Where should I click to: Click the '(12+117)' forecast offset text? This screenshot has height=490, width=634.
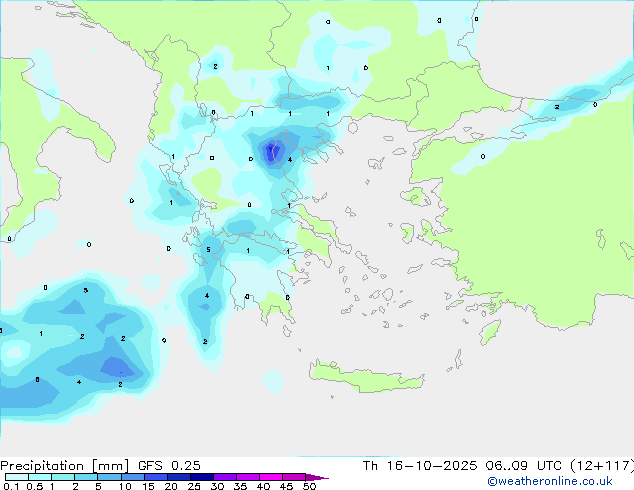pos(602,466)
